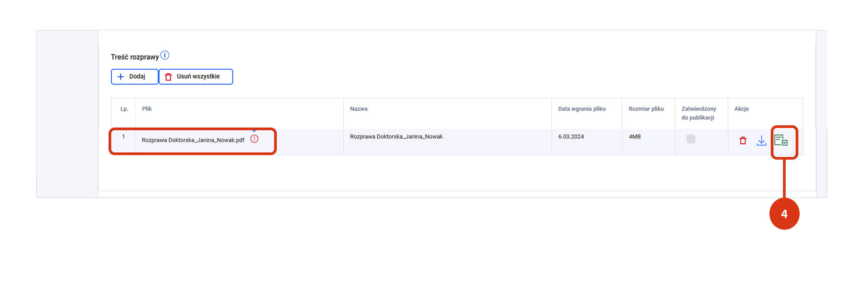Click the info icon beside Treść rozprawy

pyautogui.click(x=165, y=55)
